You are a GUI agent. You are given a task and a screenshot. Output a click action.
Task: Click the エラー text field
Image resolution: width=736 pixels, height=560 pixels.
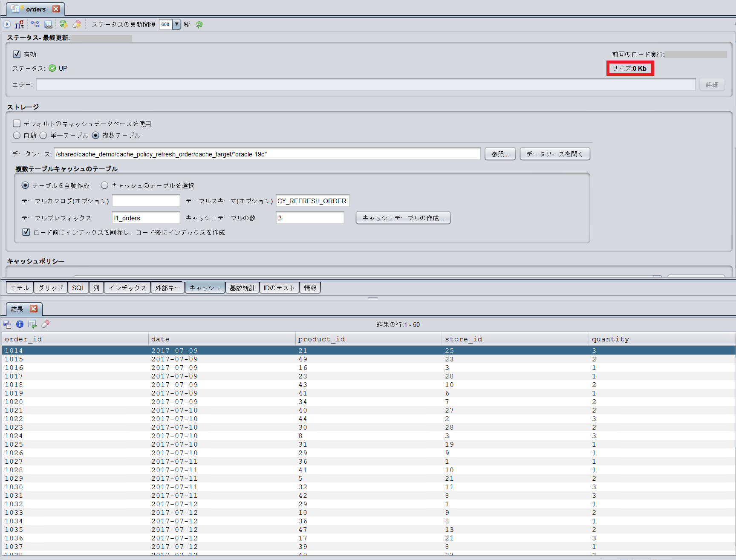tap(366, 85)
